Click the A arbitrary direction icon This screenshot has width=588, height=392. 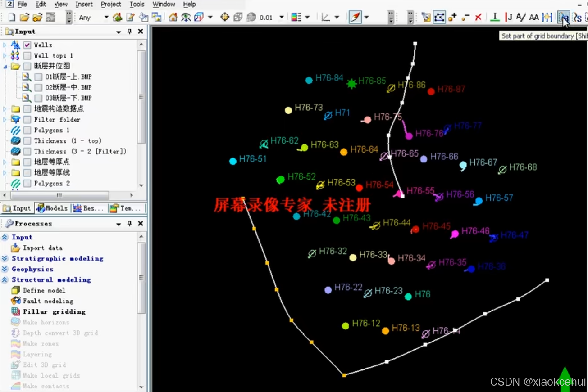(x=521, y=18)
